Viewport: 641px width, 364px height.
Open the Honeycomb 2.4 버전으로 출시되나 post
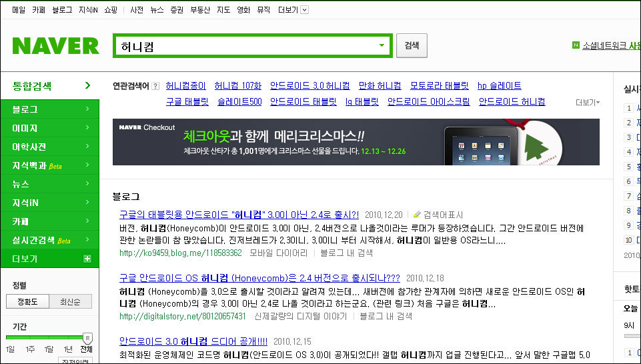point(259,278)
